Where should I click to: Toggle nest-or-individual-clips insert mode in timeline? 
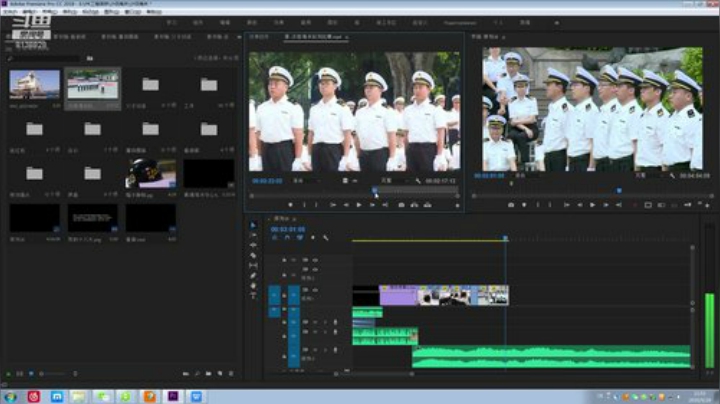(x=275, y=237)
